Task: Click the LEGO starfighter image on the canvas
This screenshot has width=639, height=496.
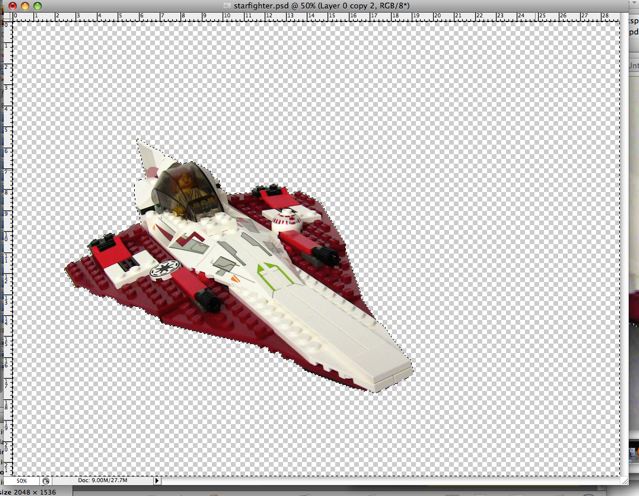Action: pos(240,267)
